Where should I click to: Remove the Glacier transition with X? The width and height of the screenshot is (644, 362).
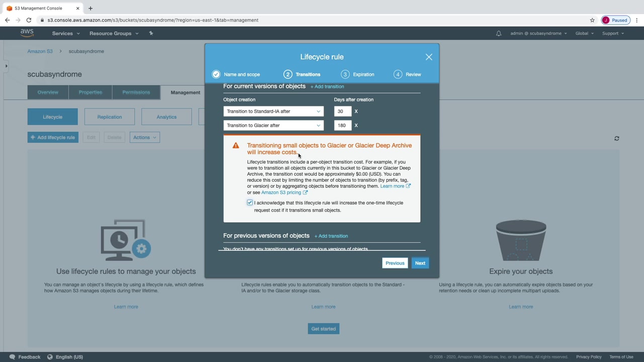[356, 125]
